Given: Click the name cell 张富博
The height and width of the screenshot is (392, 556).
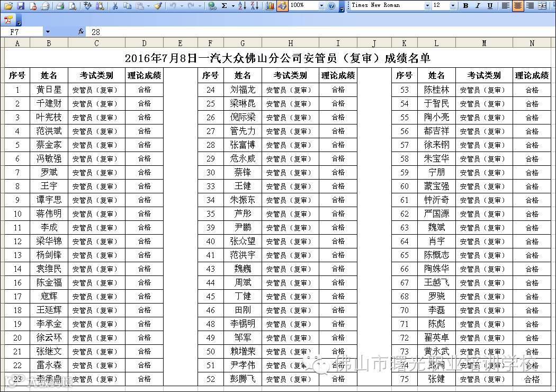Looking at the screenshot, I should (x=243, y=145).
